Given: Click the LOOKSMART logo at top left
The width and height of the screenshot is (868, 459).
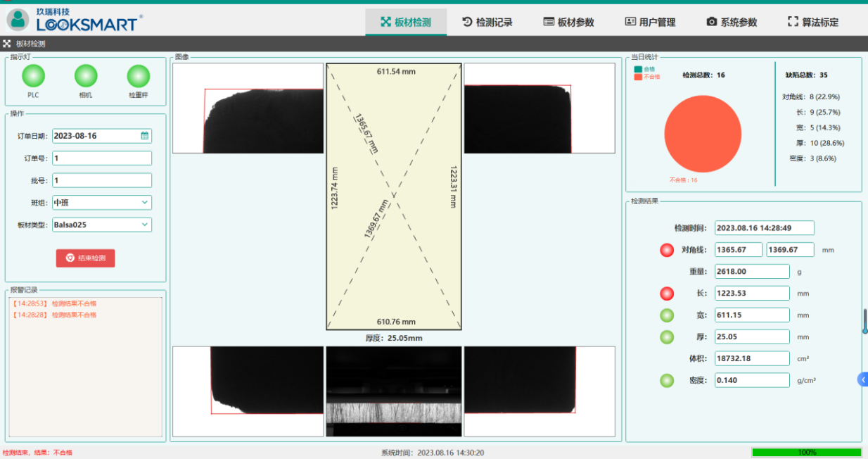Looking at the screenshot, I should (74, 19).
